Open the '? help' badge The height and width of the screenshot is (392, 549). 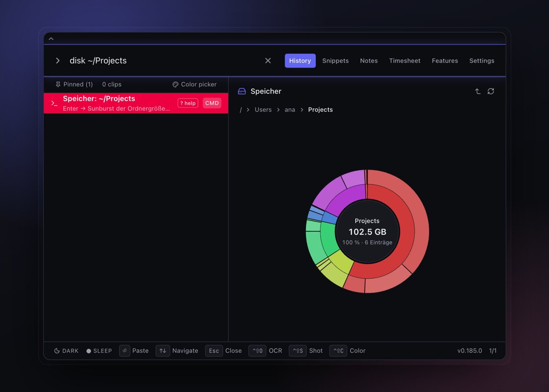coord(188,103)
